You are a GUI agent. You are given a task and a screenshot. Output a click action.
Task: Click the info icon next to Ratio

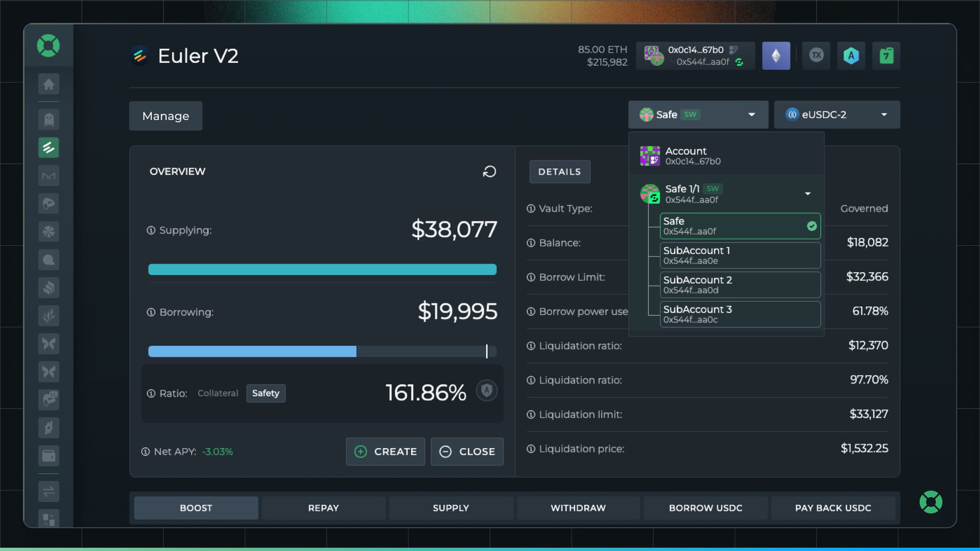[x=151, y=393]
